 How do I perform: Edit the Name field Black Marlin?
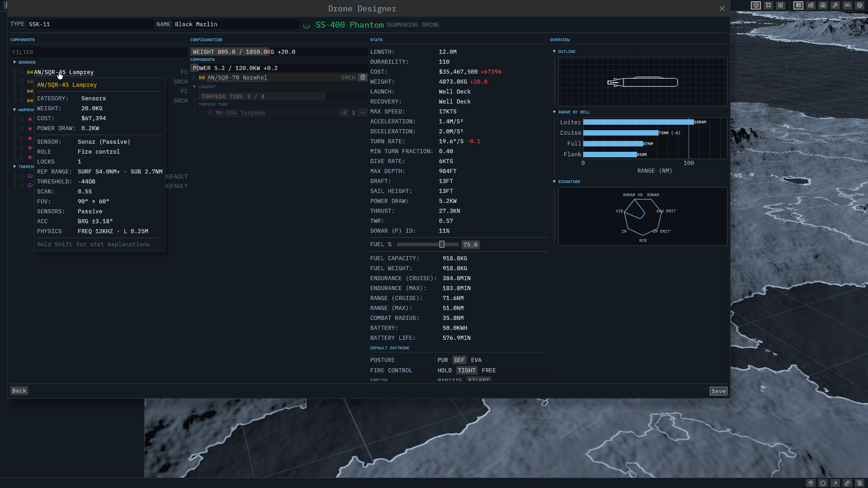point(236,24)
